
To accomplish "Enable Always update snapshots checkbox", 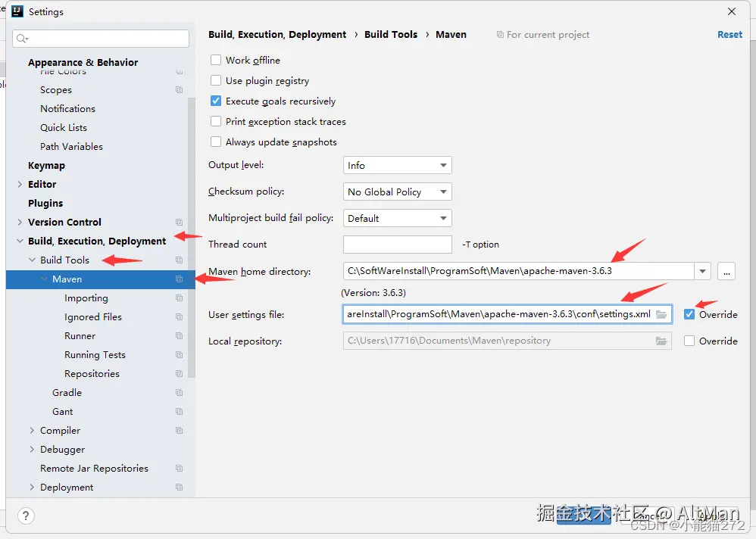I will (216, 142).
